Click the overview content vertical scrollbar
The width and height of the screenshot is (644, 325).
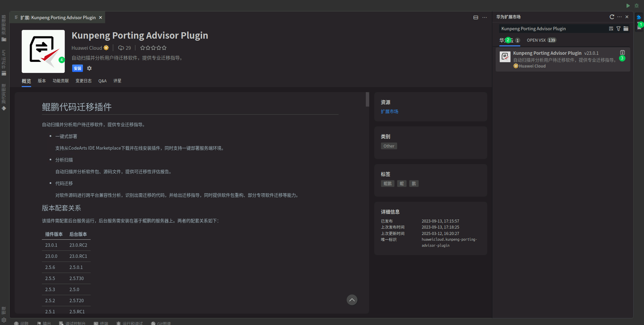(x=367, y=99)
